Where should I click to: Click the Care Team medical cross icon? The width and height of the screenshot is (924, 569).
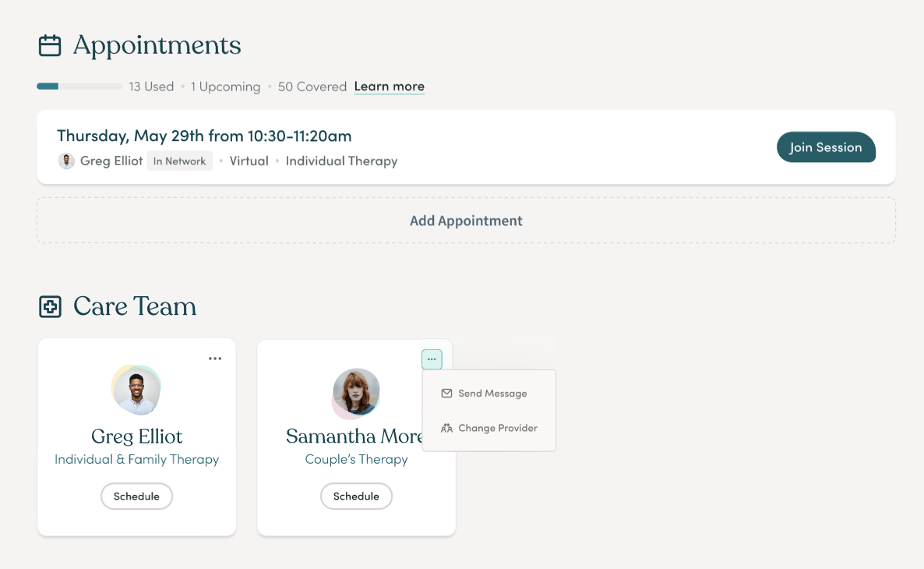[x=50, y=306]
